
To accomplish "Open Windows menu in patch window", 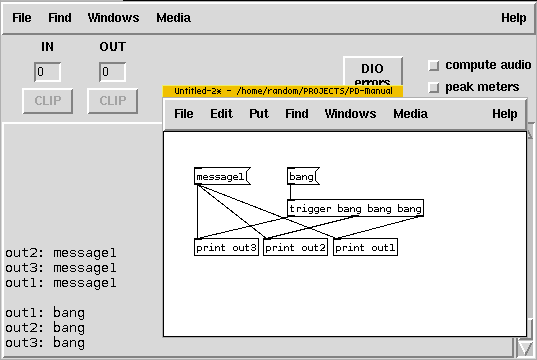I will (x=350, y=114).
